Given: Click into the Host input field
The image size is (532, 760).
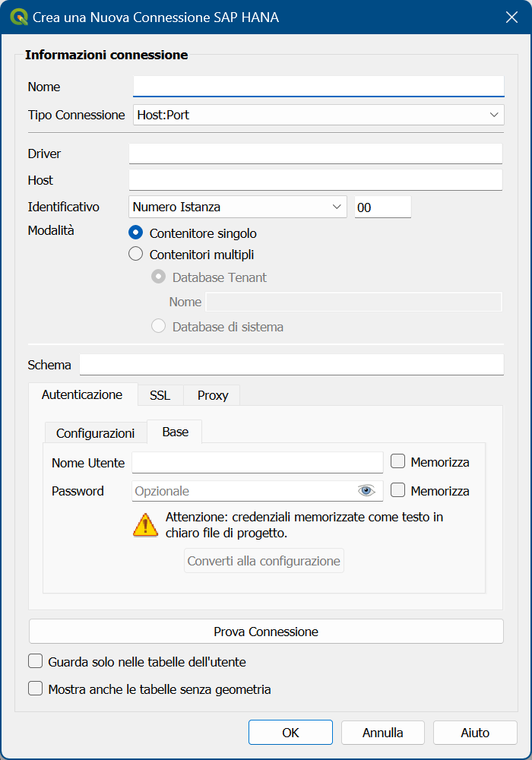Looking at the screenshot, I should (315, 180).
